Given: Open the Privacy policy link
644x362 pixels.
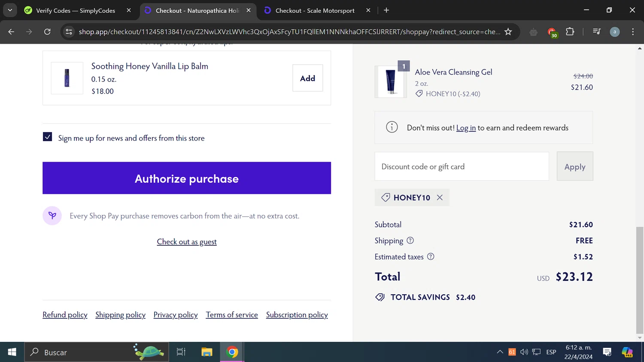Looking at the screenshot, I should [176, 315].
